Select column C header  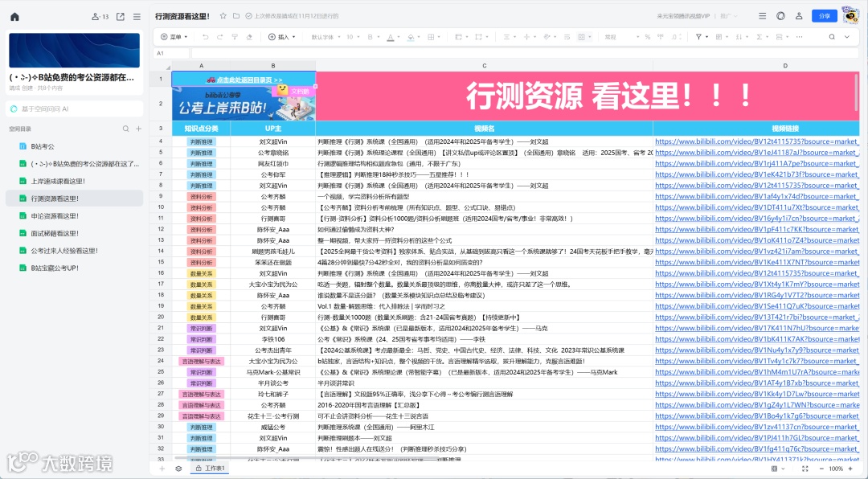pos(484,65)
